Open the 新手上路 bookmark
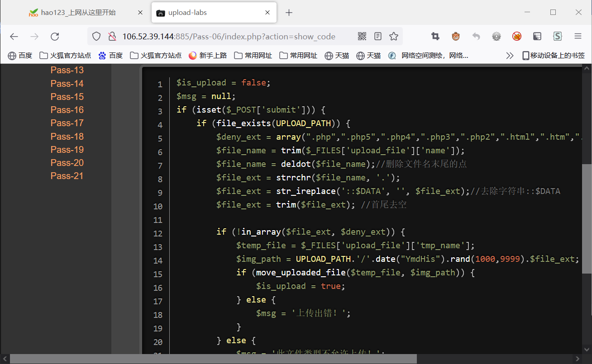The width and height of the screenshot is (592, 364). [x=208, y=56]
